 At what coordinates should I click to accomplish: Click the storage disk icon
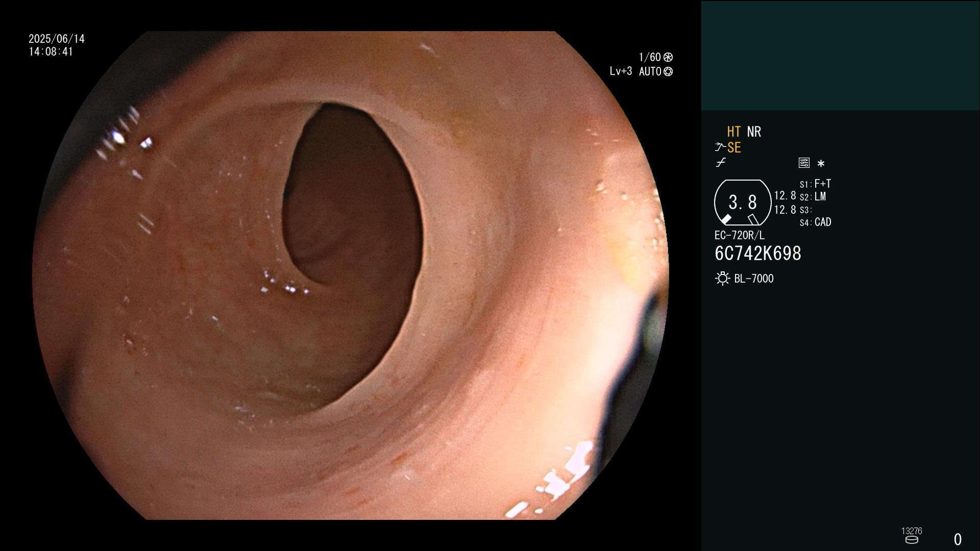pos(912,540)
